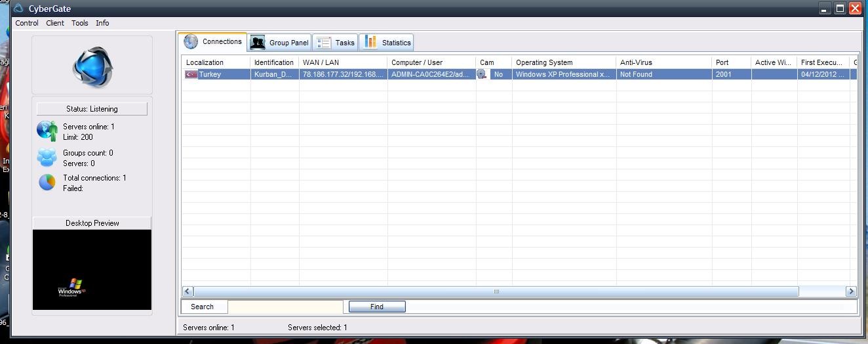
Task: Click the Status: Listening button
Action: 92,109
